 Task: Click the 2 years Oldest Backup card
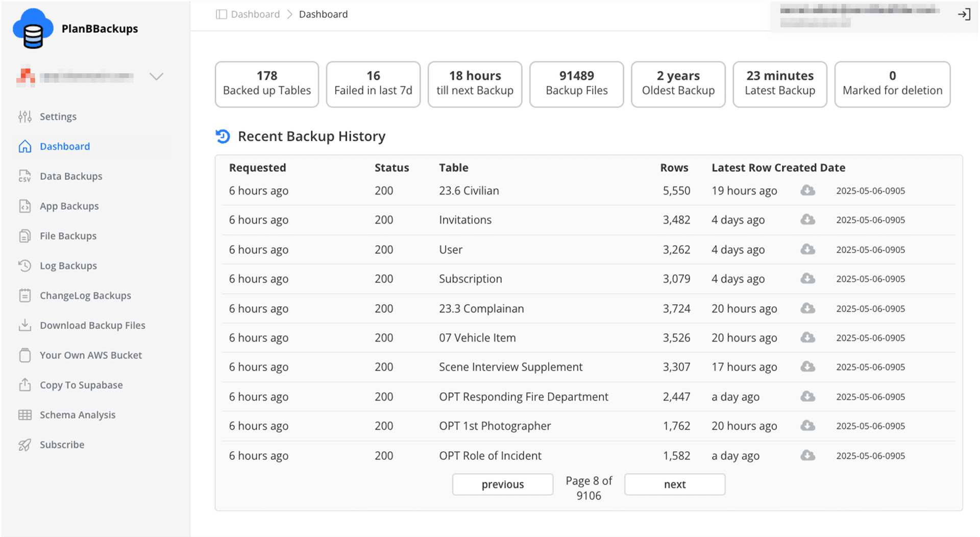pos(678,84)
